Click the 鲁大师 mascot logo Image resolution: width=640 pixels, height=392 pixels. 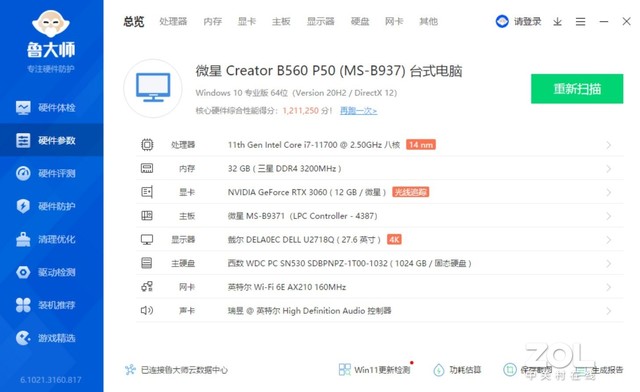pos(51,24)
